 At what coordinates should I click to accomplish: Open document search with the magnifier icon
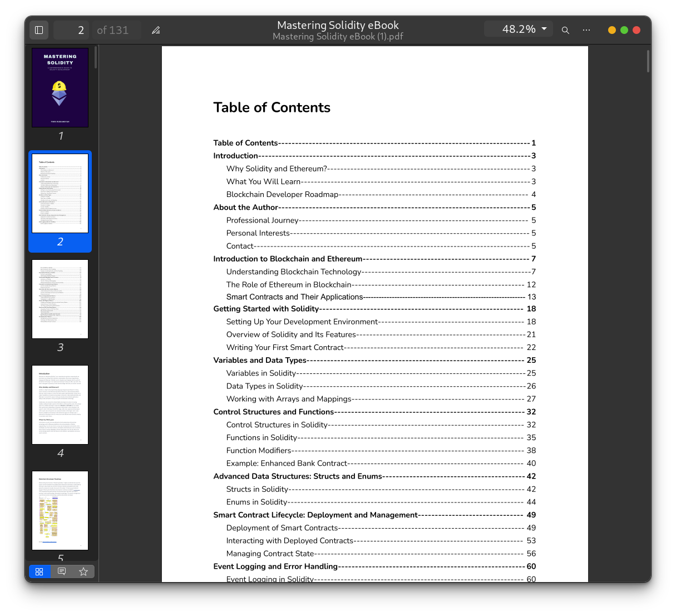(x=565, y=30)
